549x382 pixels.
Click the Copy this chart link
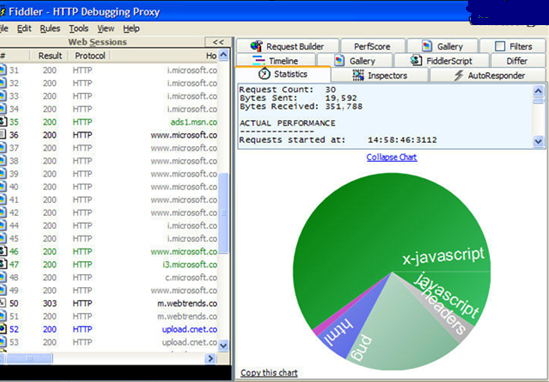click(269, 373)
